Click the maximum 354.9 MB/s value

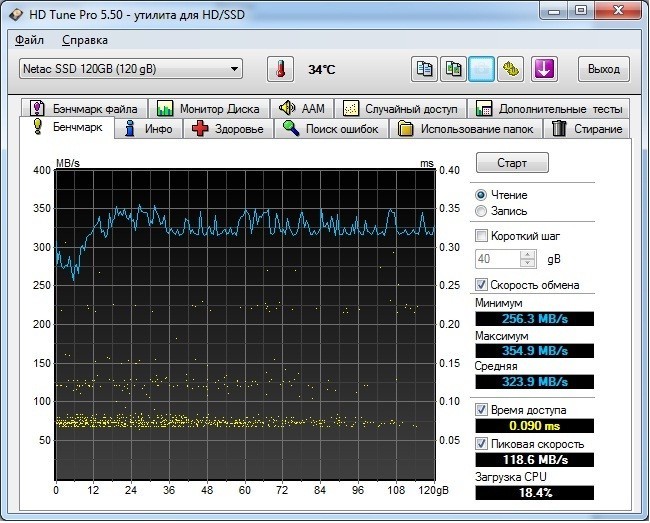pyautogui.click(x=534, y=351)
